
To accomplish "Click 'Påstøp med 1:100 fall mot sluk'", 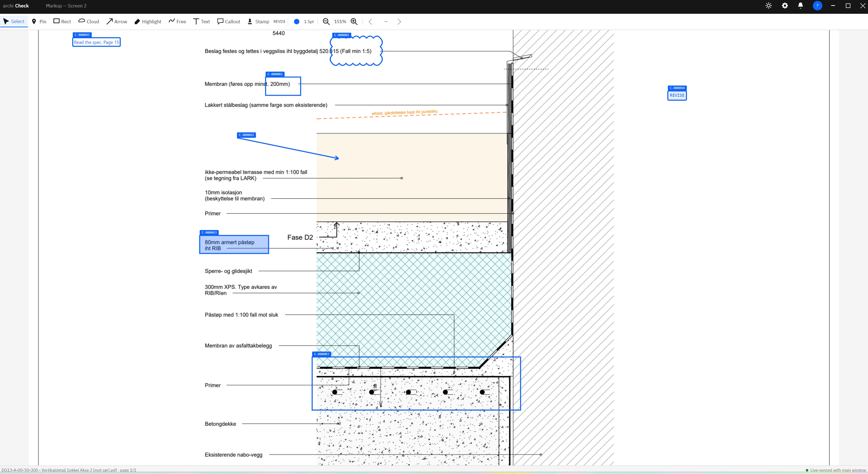I will point(241,315).
